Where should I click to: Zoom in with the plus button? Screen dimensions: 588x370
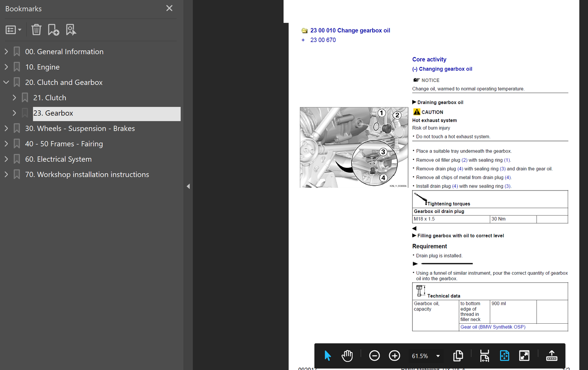[x=394, y=356]
